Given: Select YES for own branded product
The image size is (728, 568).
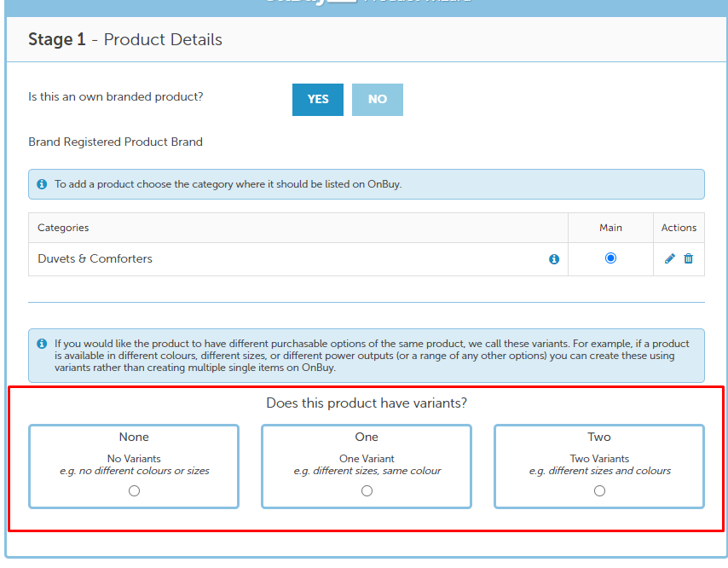Looking at the screenshot, I should tap(318, 100).
